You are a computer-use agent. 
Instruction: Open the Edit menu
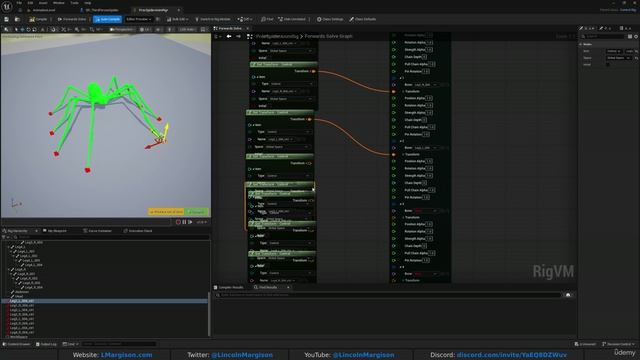pos(30,3)
